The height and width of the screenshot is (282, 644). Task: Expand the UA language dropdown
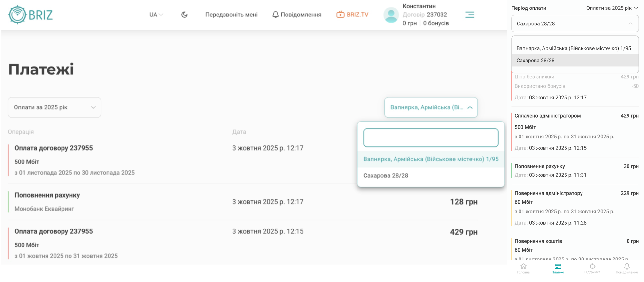[x=156, y=15]
